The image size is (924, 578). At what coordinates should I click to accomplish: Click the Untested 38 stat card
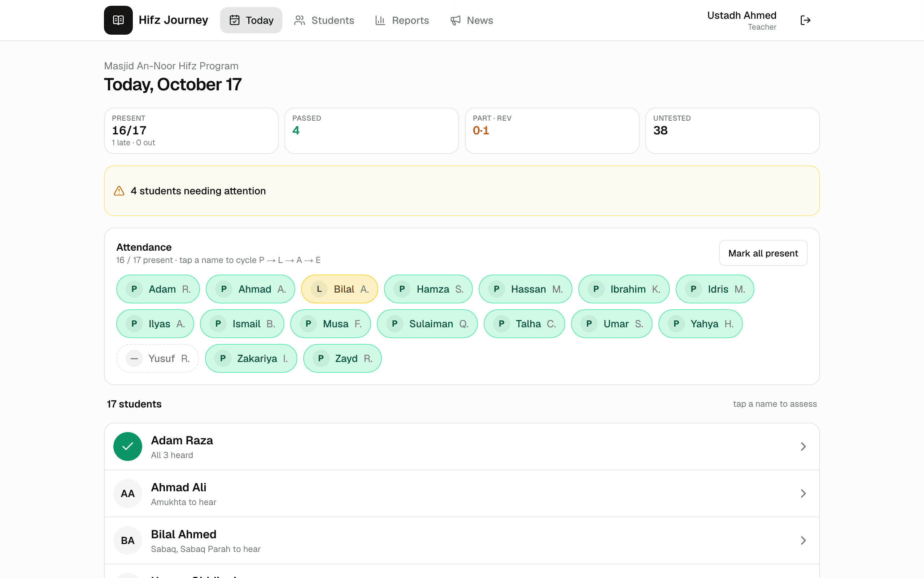[x=732, y=131]
